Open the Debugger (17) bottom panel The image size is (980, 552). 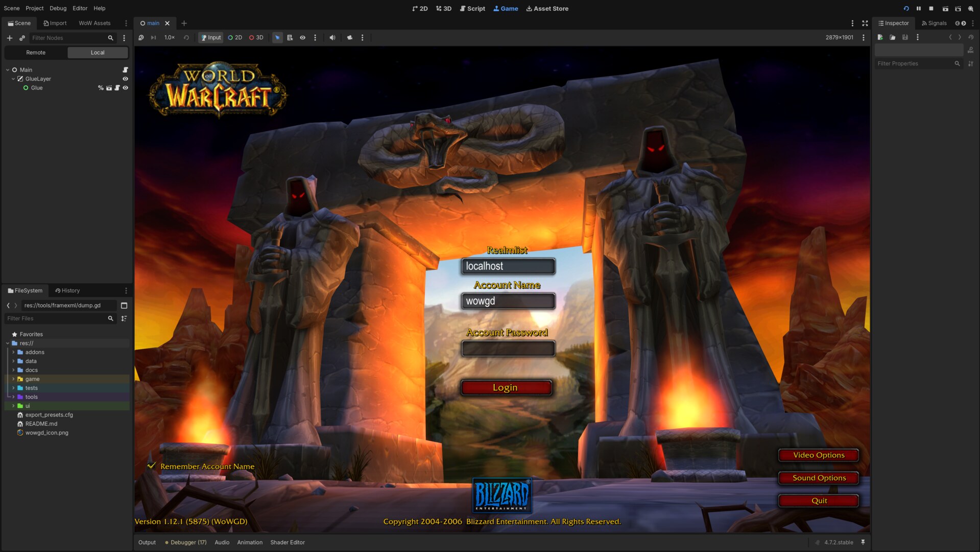(x=186, y=542)
